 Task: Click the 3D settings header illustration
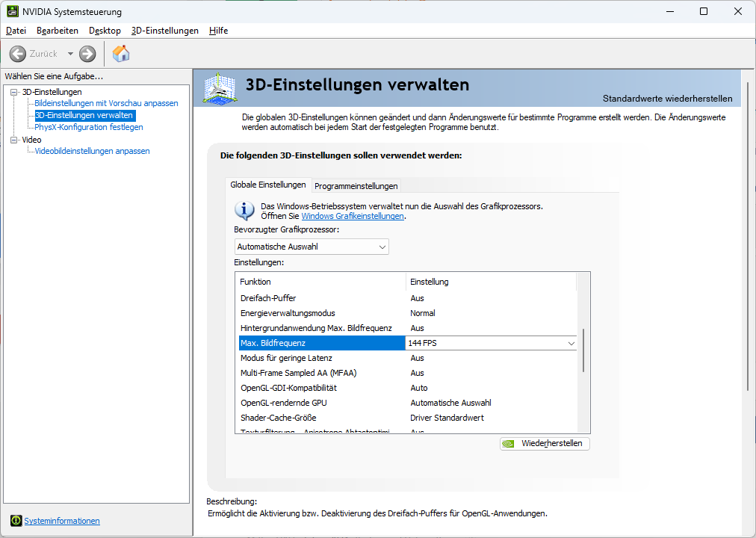(x=220, y=88)
